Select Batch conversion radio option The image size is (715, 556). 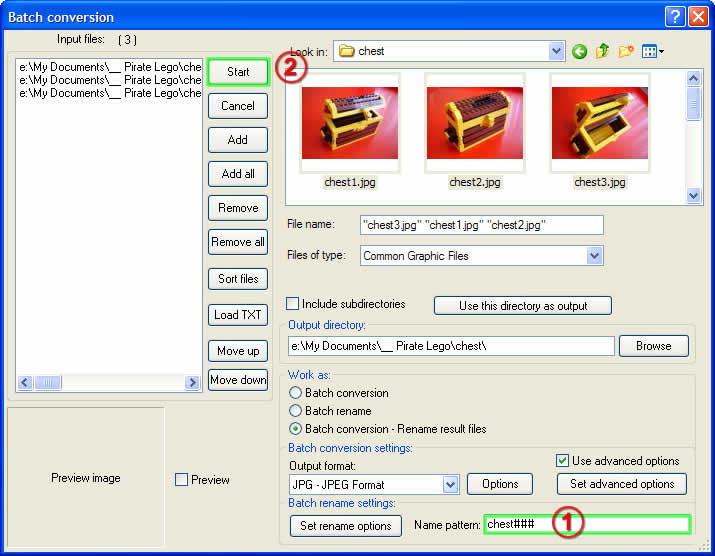(295, 393)
